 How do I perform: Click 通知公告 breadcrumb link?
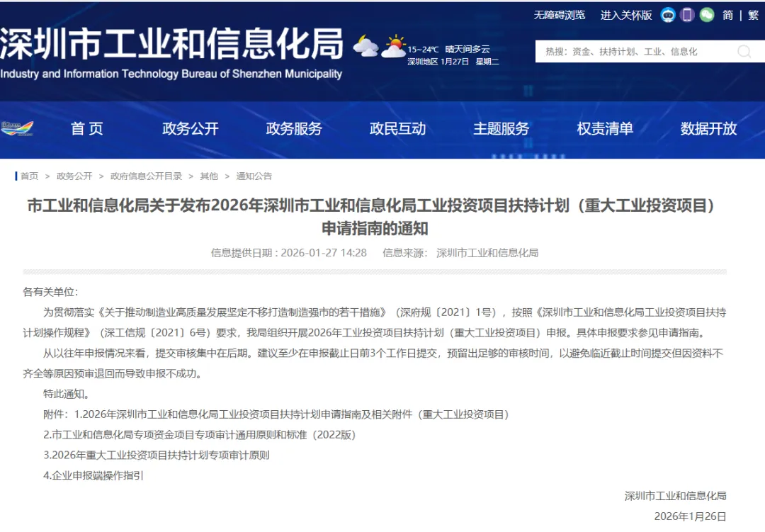[x=254, y=176]
